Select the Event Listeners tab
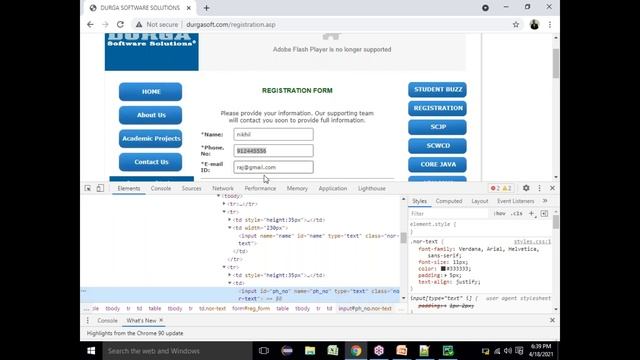640x360 pixels. coord(516,201)
